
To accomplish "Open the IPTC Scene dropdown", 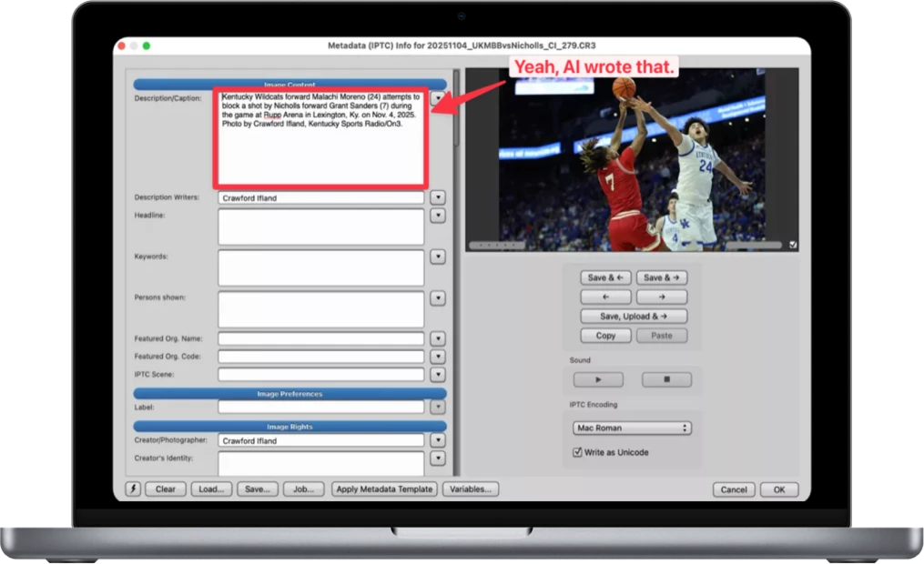I will click(438, 373).
